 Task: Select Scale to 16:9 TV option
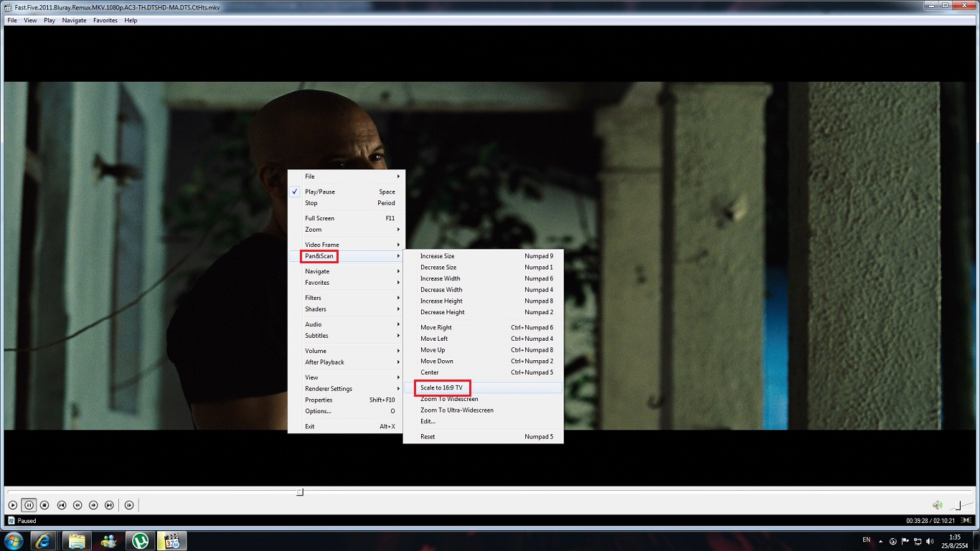click(483, 387)
